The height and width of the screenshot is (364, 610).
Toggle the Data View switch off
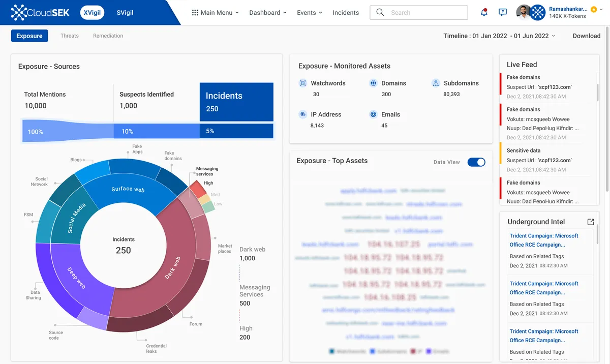point(476,162)
